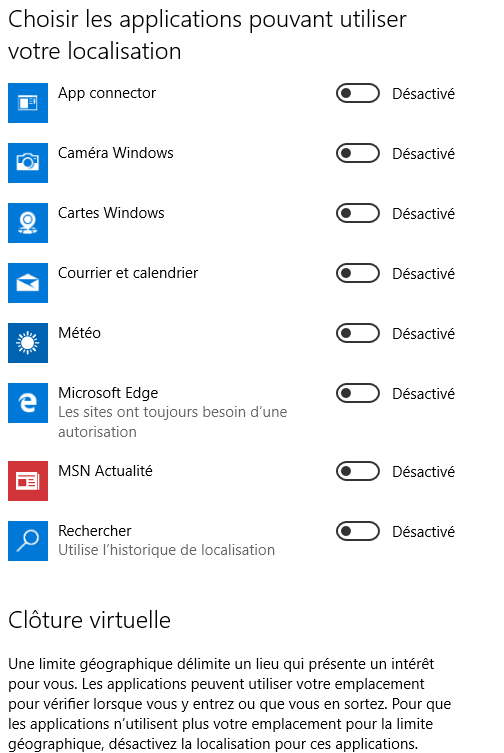Click the Microsoft Edge app name
Screen dimensions: 504x753
(108, 393)
